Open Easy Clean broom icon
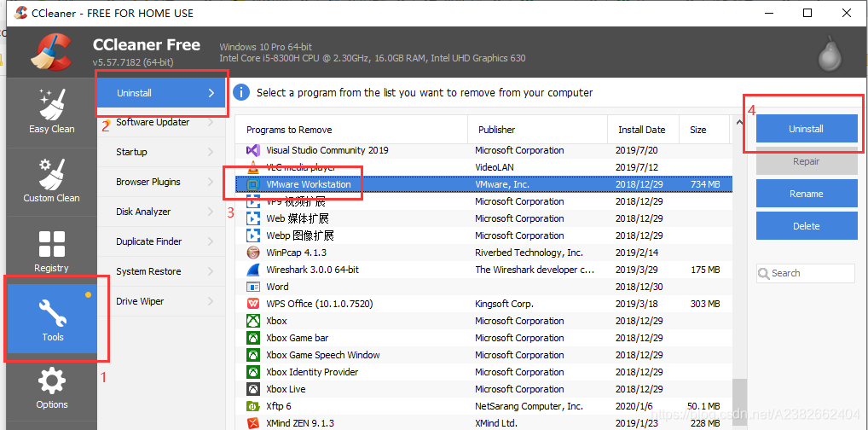868x430 pixels. pos(51,105)
